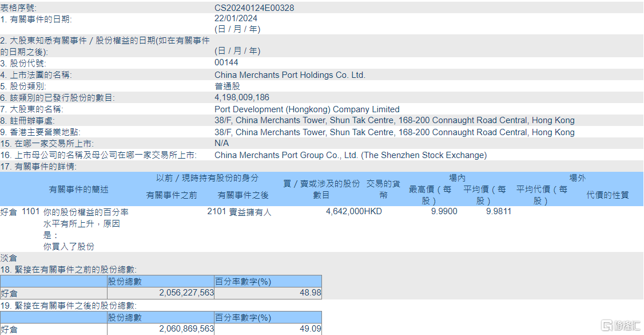Select the event date 22/01/2024
644x335 pixels.
pyautogui.click(x=236, y=18)
